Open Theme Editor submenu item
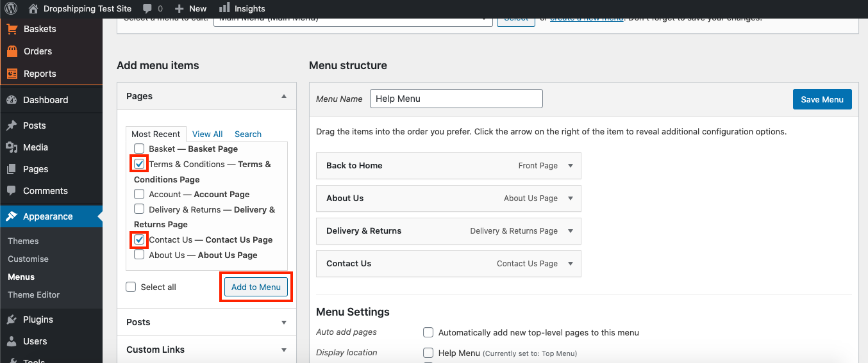Screen dimensions: 868x363 33,294
